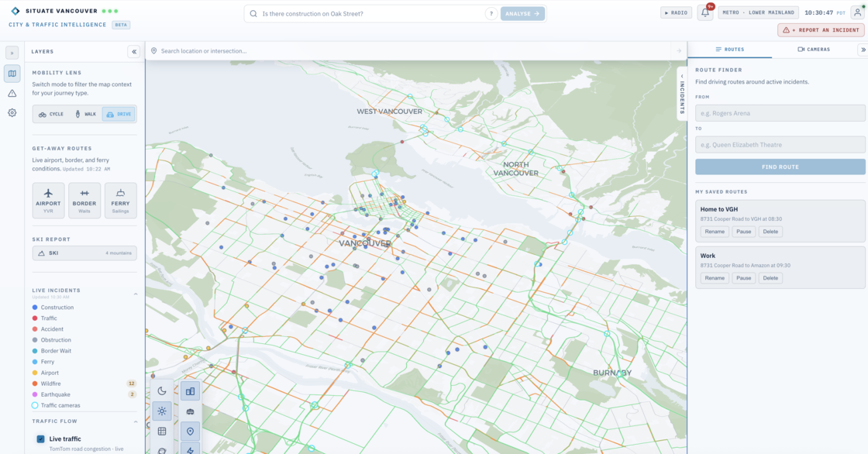This screenshot has width=868, height=454.
Task: Click the location pin in map search bar
Action: click(x=154, y=51)
